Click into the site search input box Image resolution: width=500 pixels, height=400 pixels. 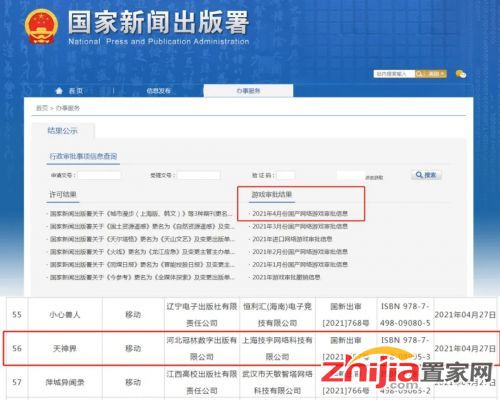point(394,74)
